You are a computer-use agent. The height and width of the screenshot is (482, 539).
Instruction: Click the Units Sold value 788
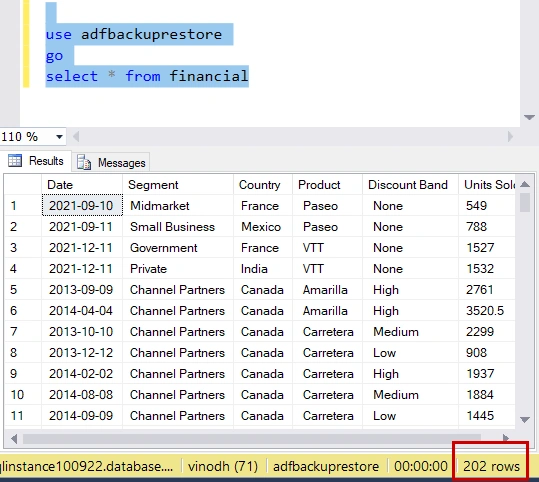tap(487, 227)
